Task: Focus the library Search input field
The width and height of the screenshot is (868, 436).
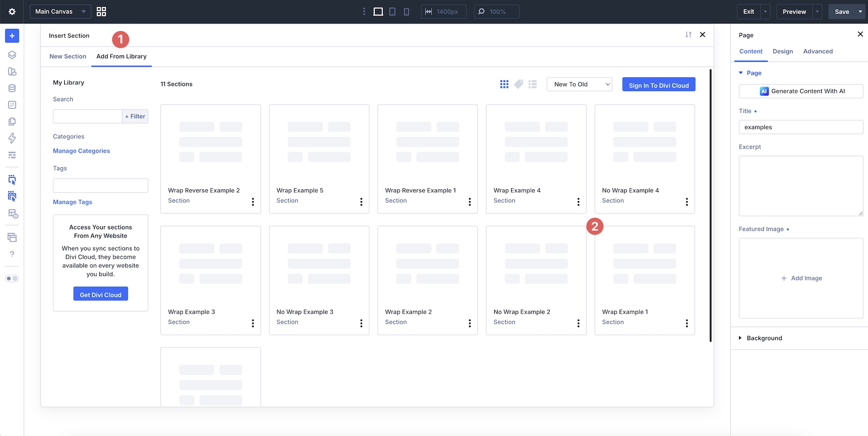Action: tap(87, 116)
